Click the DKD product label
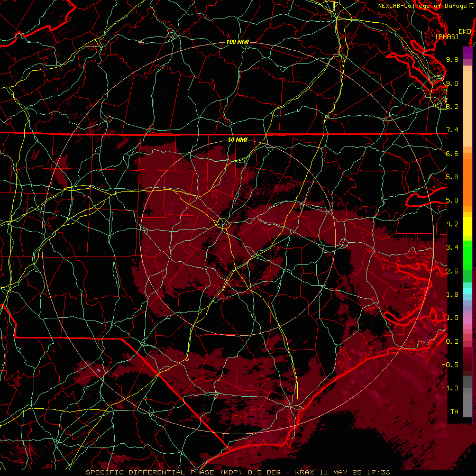This screenshot has height=476, width=476. click(464, 32)
